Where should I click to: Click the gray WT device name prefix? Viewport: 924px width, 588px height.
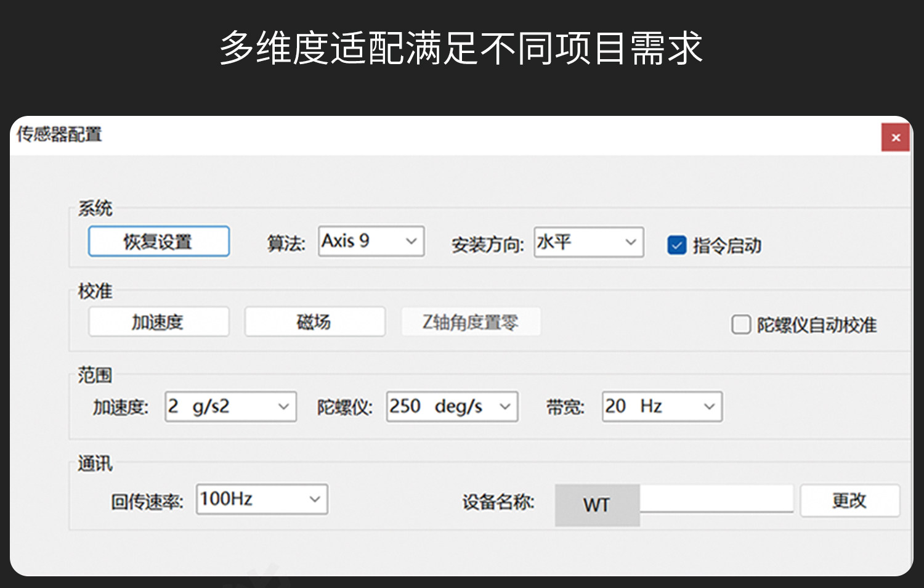click(x=597, y=505)
